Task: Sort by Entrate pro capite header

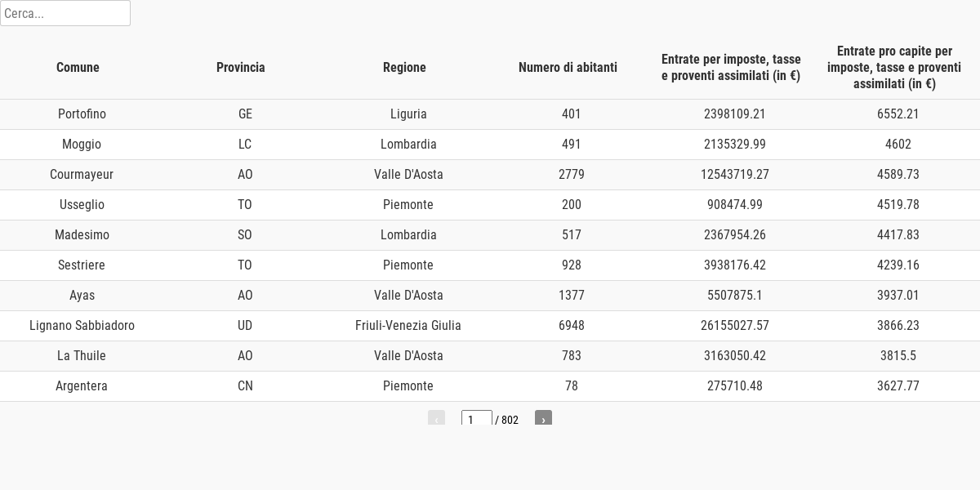Action: click(x=894, y=67)
